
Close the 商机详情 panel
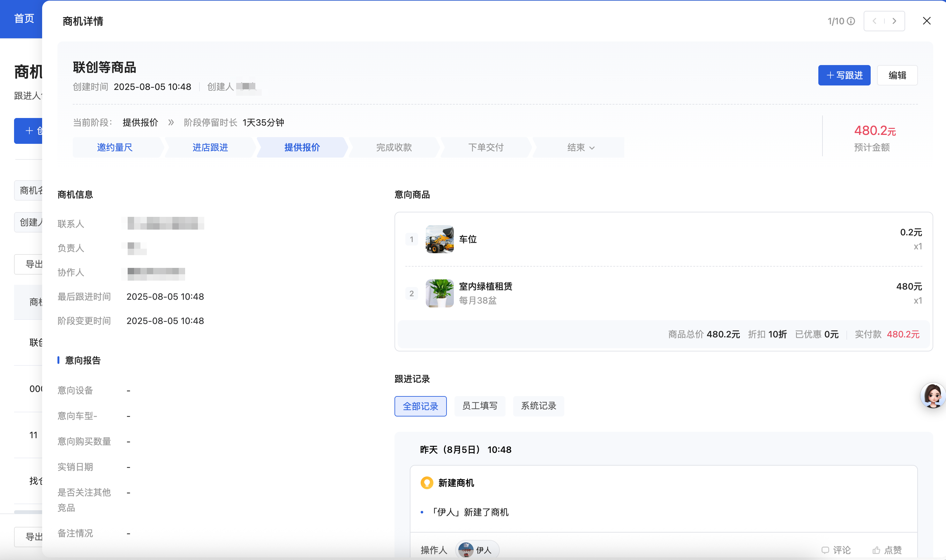click(926, 21)
